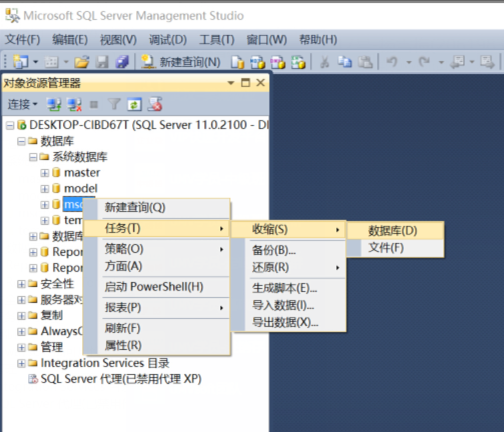
Task: Open the 视图(V) menu
Action: tap(118, 39)
